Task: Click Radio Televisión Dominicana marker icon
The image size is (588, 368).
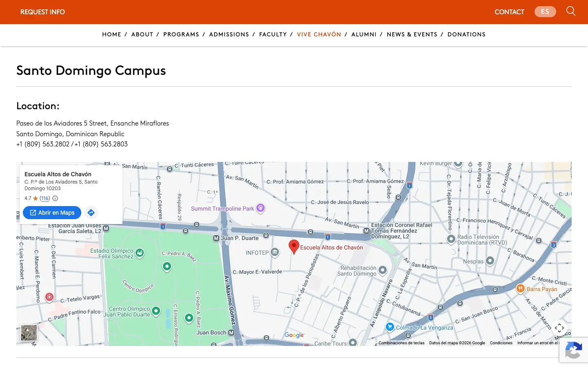Action: pyautogui.click(x=451, y=239)
